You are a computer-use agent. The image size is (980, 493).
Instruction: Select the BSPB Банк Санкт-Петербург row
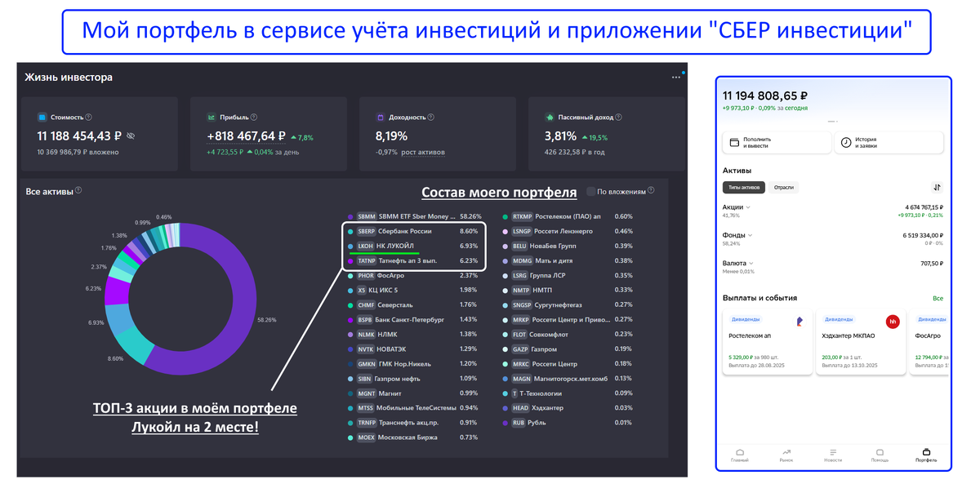pyautogui.click(x=415, y=320)
